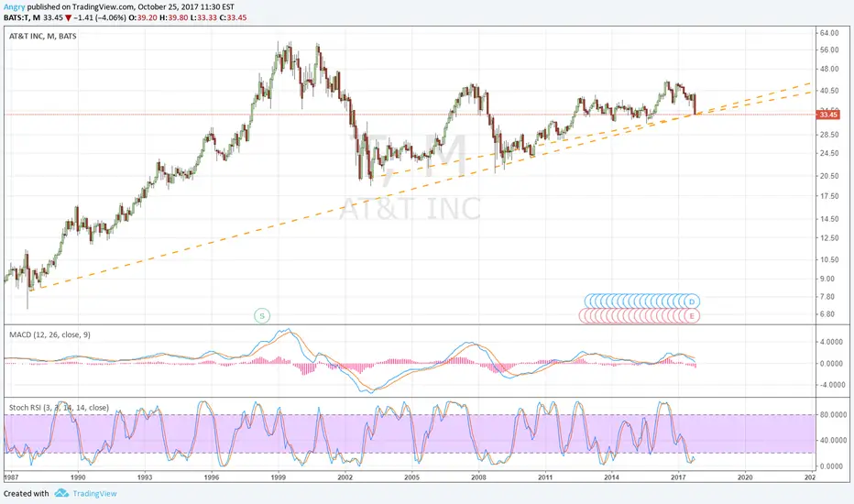The height and width of the screenshot is (504, 854).
Task: Select the AT&T INC, M, BATS chart legend
Action: tap(42, 36)
